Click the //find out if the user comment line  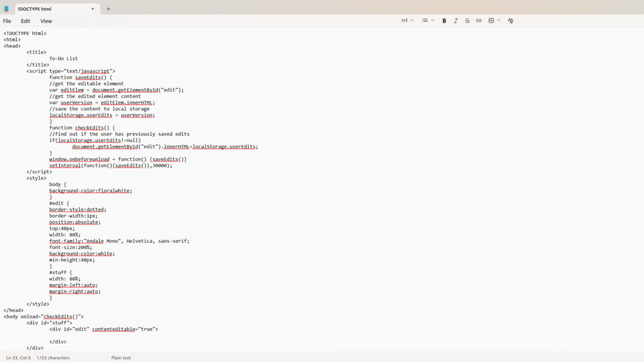tap(119, 134)
